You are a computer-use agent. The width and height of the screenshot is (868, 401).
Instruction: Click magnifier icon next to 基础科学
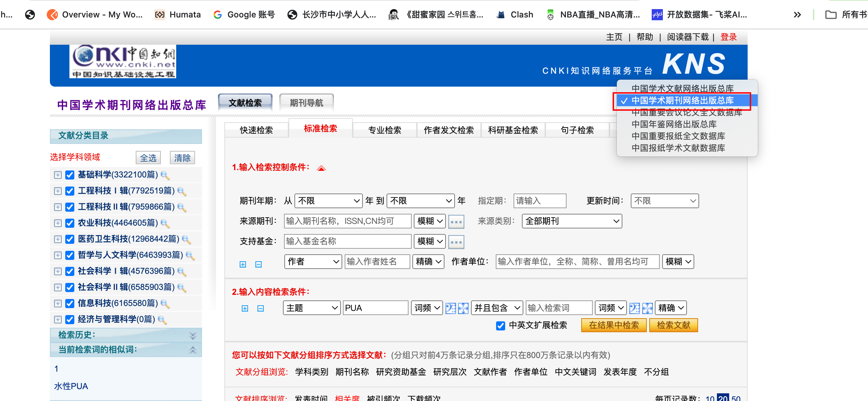tap(165, 175)
